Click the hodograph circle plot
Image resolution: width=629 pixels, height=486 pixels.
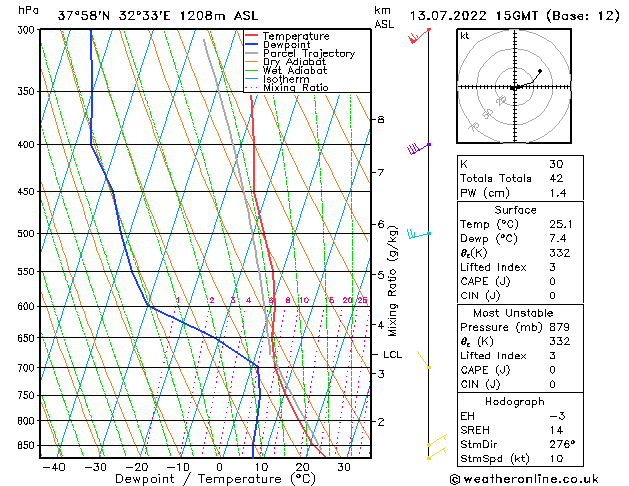coord(514,88)
